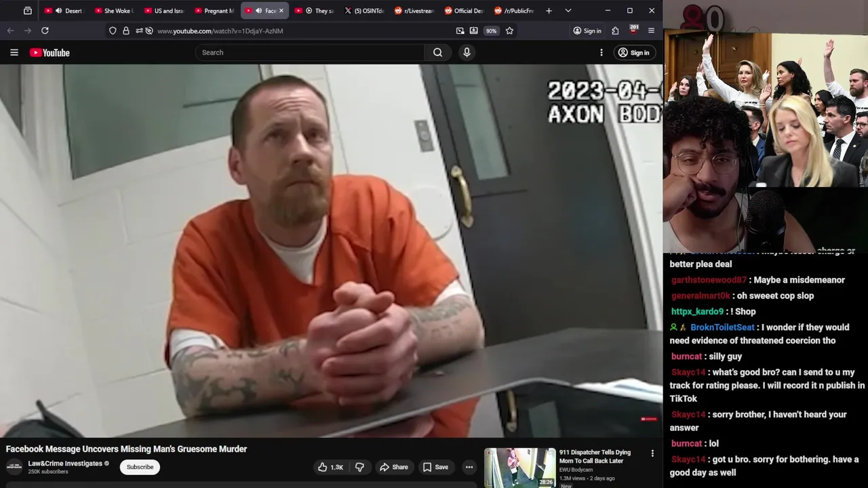Click the video player to pause

(x=331, y=251)
